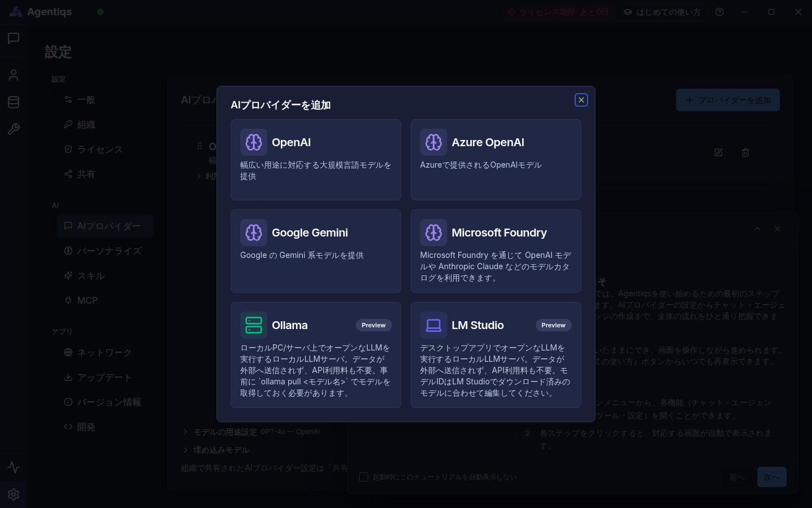
Task: Select the Microsoft Foundry provider card
Action: point(496,251)
